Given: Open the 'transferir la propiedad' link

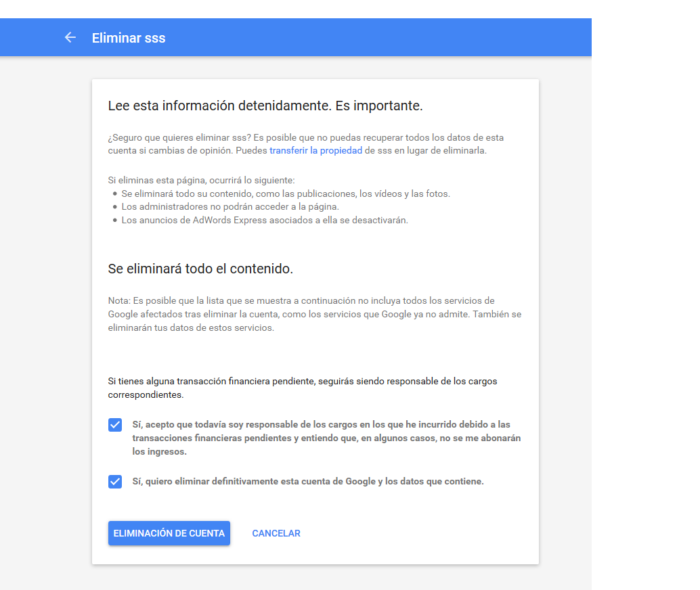Looking at the screenshot, I should tap(315, 151).
